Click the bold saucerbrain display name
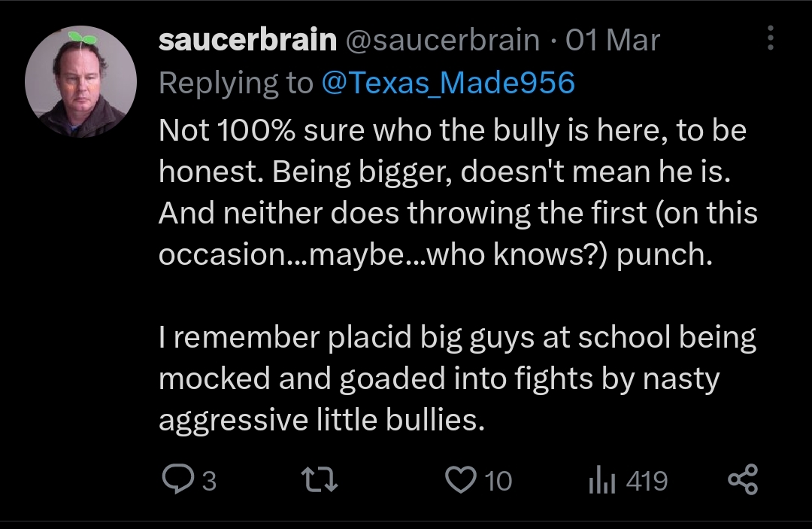The width and height of the screenshot is (812, 529). [247, 40]
